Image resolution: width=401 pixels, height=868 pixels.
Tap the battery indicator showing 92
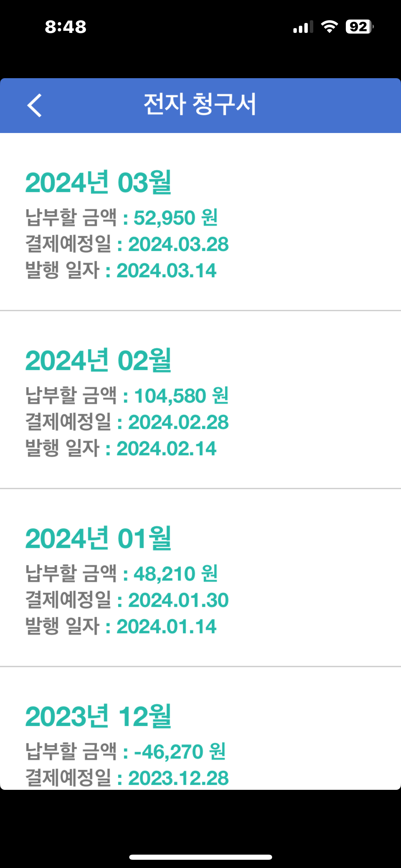point(359,27)
